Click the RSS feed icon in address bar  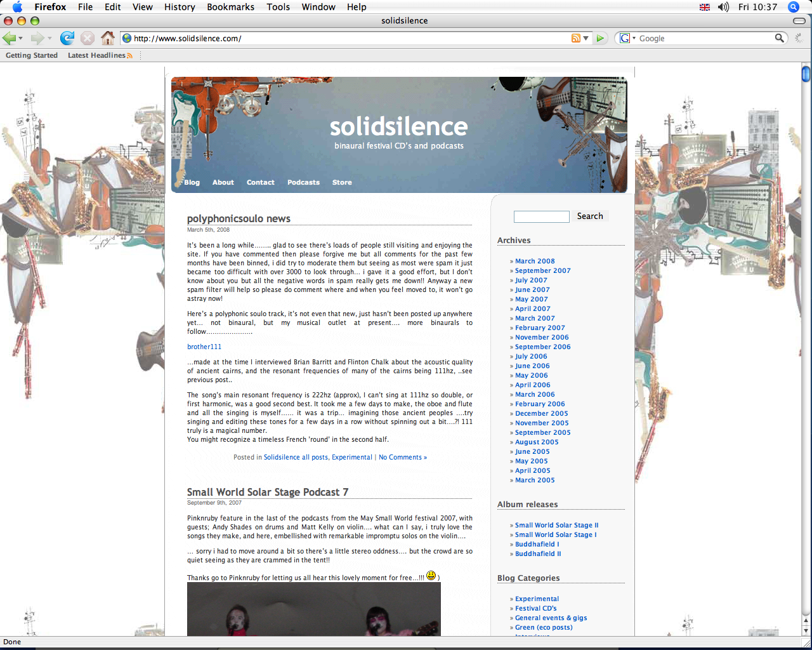[x=575, y=38]
